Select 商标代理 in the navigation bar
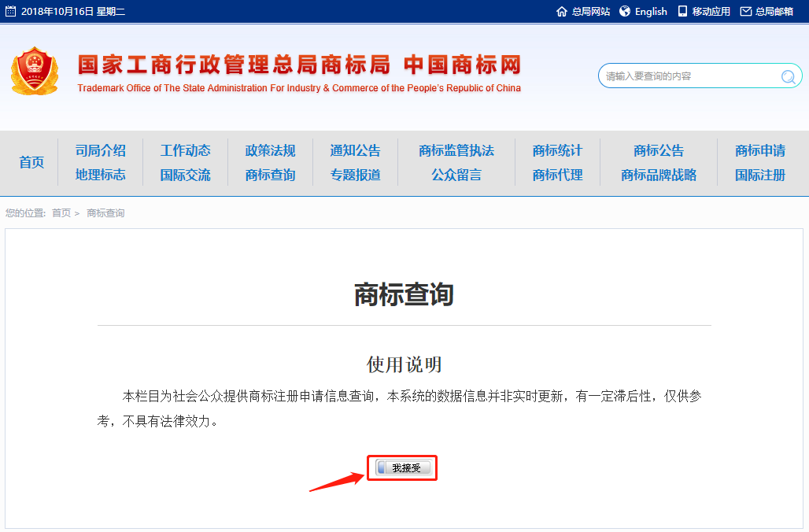This screenshot has width=809, height=532. click(556, 175)
